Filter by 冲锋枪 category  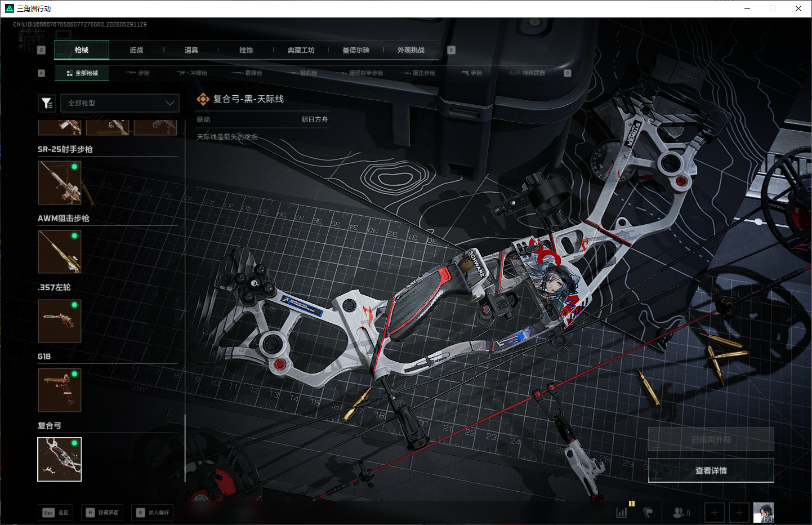pos(192,73)
